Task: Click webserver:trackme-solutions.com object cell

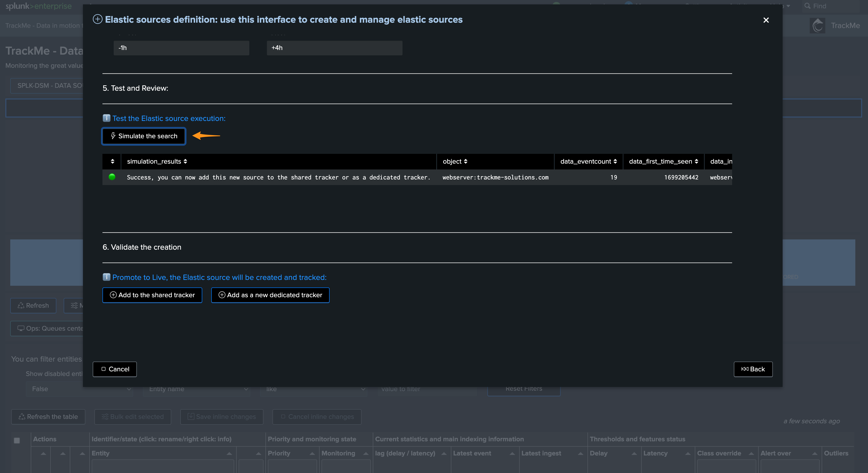Action: pyautogui.click(x=495, y=177)
